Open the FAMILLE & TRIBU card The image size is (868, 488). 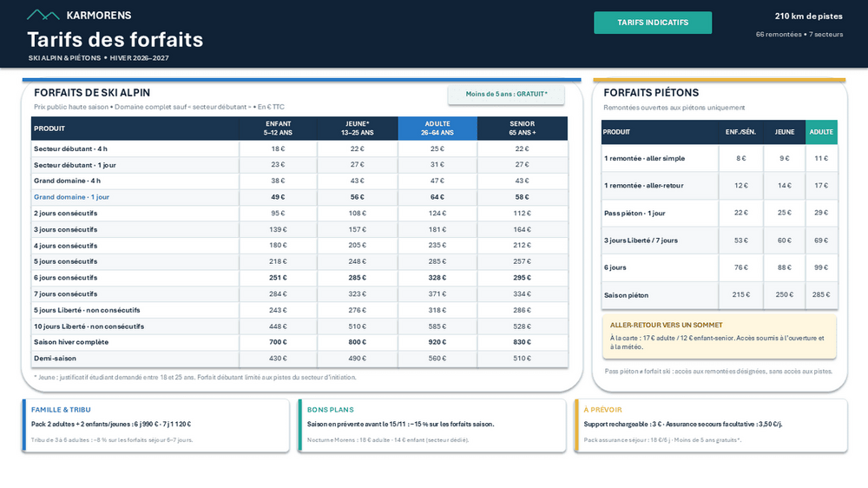tap(155, 425)
